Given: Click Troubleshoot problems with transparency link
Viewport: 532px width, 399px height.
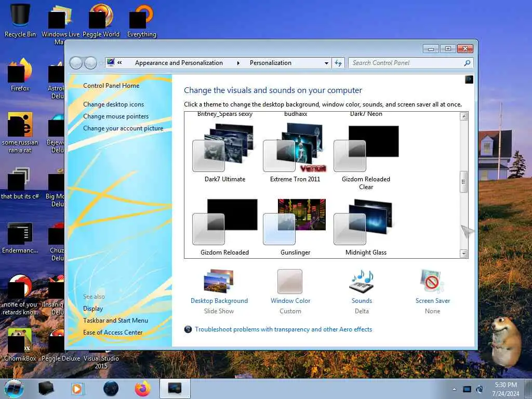Looking at the screenshot, I should point(283,329).
